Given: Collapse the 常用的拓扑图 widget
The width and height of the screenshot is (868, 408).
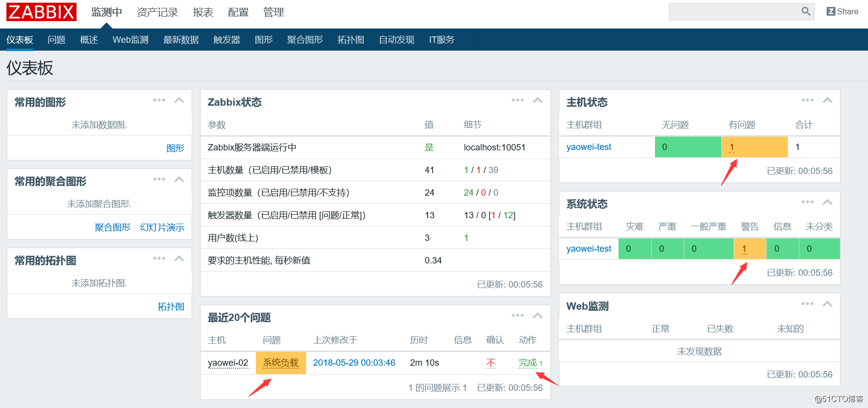Looking at the screenshot, I should 179,258.
